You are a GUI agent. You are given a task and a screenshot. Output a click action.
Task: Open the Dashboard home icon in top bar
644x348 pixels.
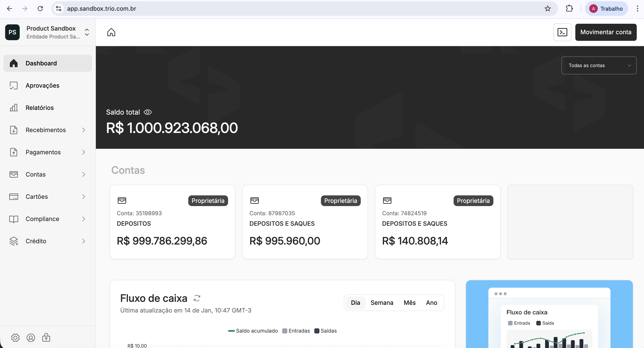click(111, 32)
